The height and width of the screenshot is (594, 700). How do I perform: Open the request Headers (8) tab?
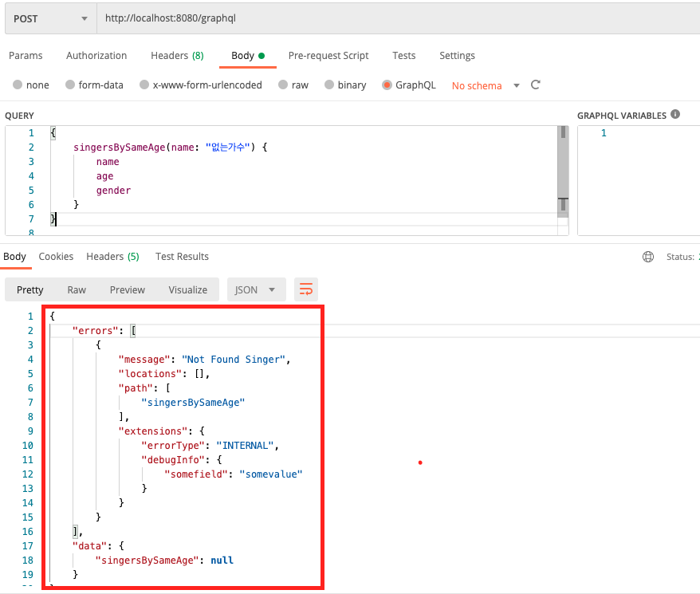click(x=177, y=56)
